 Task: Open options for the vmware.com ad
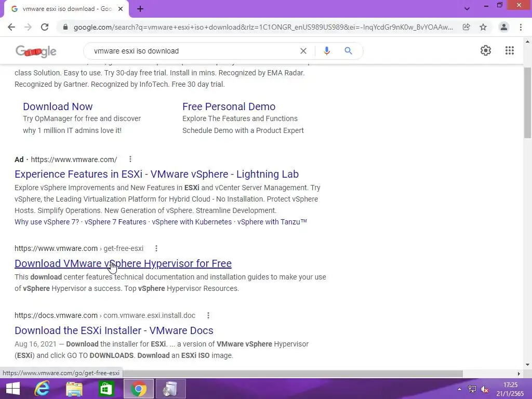pyautogui.click(x=130, y=159)
